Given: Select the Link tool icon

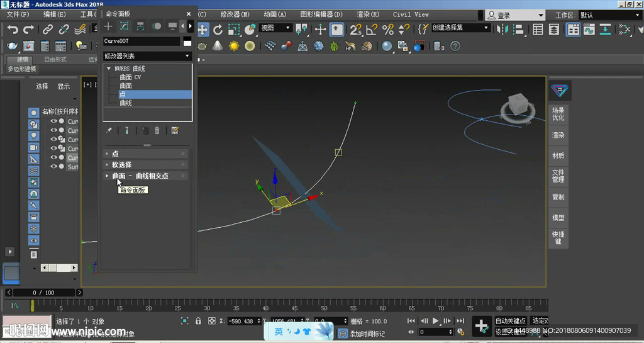Looking at the screenshot, I should tap(48, 30).
